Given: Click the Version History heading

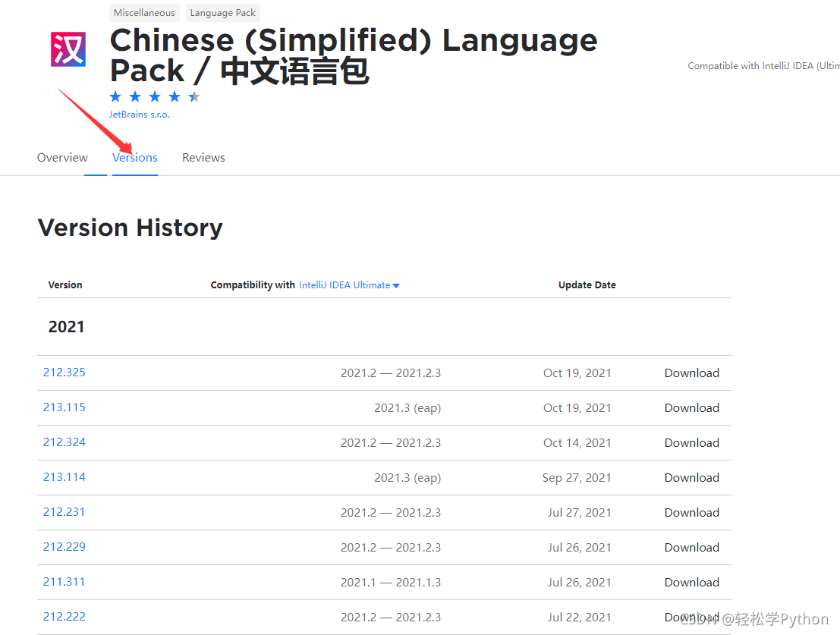Looking at the screenshot, I should click(131, 228).
